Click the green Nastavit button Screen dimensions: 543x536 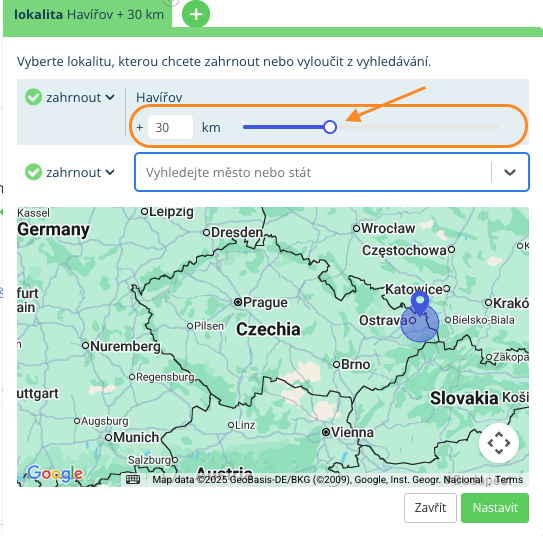click(x=495, y=508)
